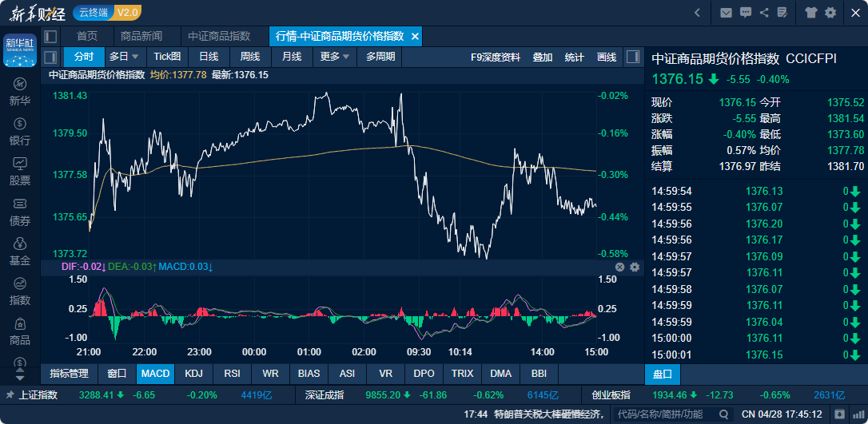Open 股票 in the left sidebar

pos(20,170)
